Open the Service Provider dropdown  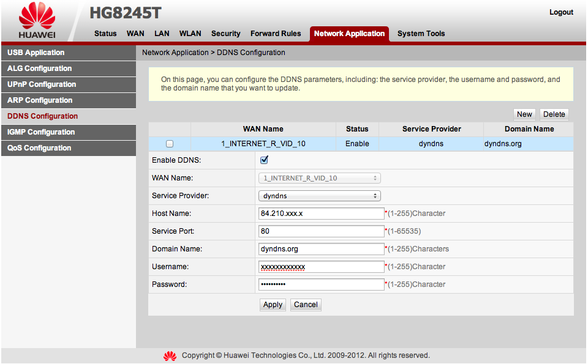point(320,196)
